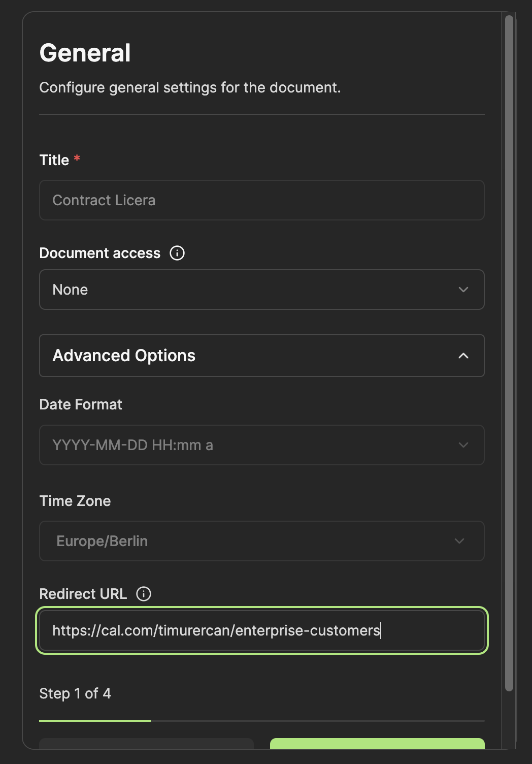This screenshot has width=532, height=764.
Task: Click the chevron in Time Zone field
Action: click(x=459, y=541)
